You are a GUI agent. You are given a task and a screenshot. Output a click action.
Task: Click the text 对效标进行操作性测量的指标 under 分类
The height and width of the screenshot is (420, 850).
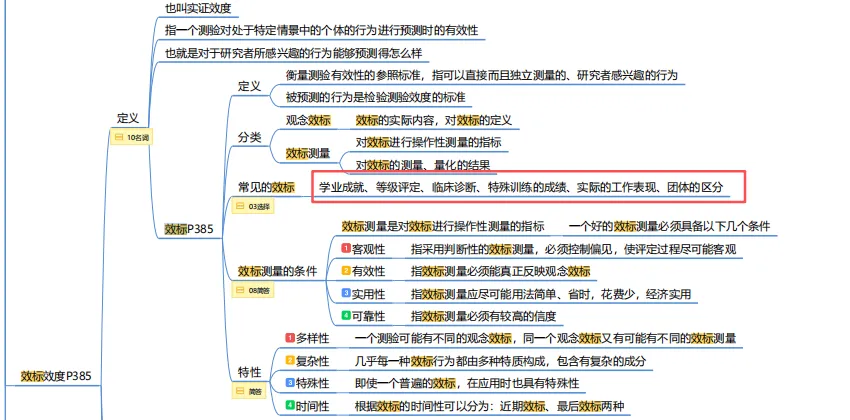pos(428,143)
